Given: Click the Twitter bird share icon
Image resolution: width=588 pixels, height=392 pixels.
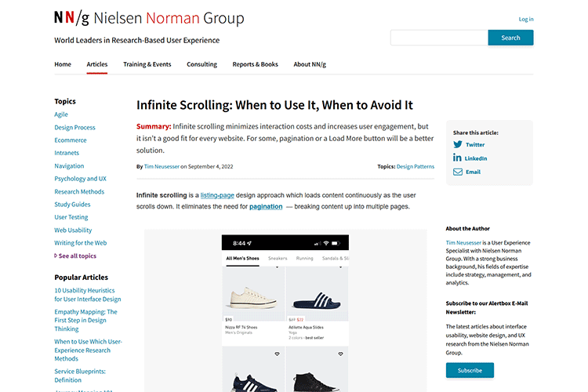Looking at the screenshot, I should 458,144.
